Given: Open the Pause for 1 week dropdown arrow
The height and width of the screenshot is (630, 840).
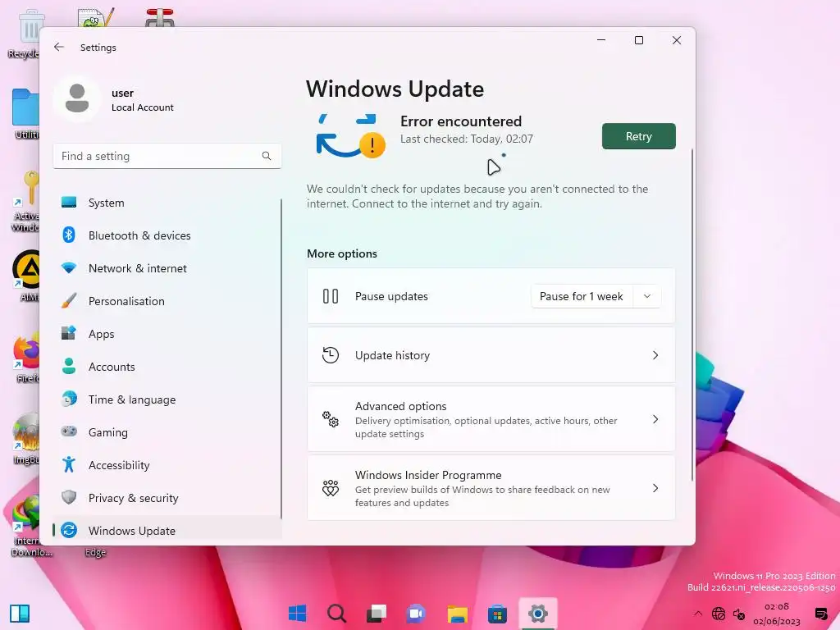Looking at the screenshot, I should [647, 296].
